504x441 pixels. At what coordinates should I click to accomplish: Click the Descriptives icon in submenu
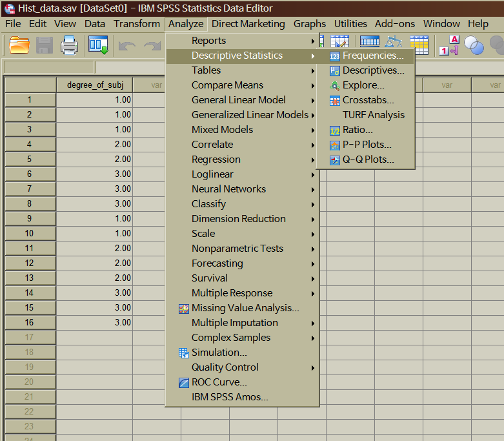click(335, 71)
